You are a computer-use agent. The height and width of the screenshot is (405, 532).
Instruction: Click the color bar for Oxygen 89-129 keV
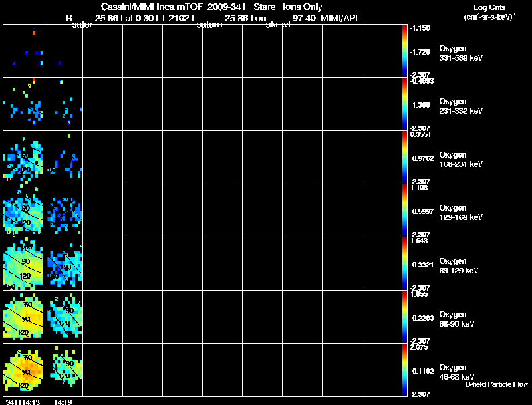pyautogui.click(x=404, y=264)
